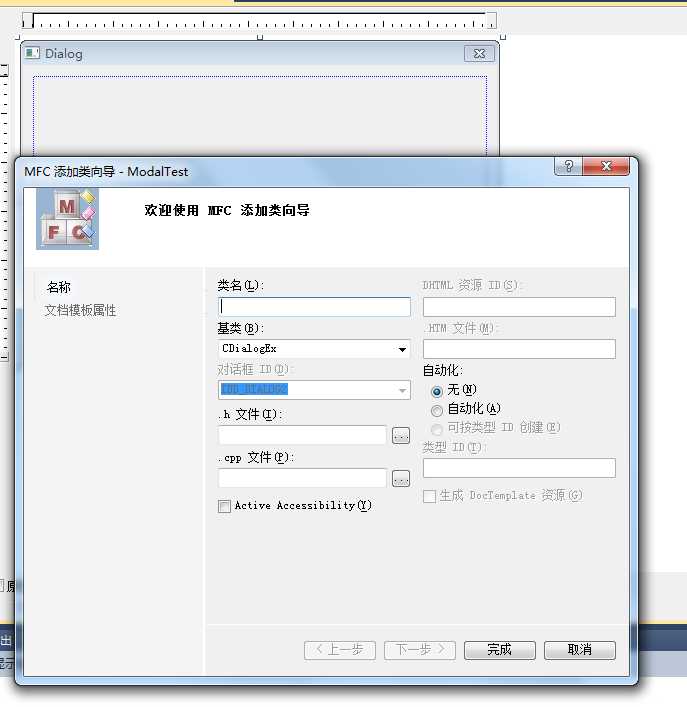Select the highlighted dialog ID combo text
The width and height of the screenshot is (687, 707).
pos(255,389)
